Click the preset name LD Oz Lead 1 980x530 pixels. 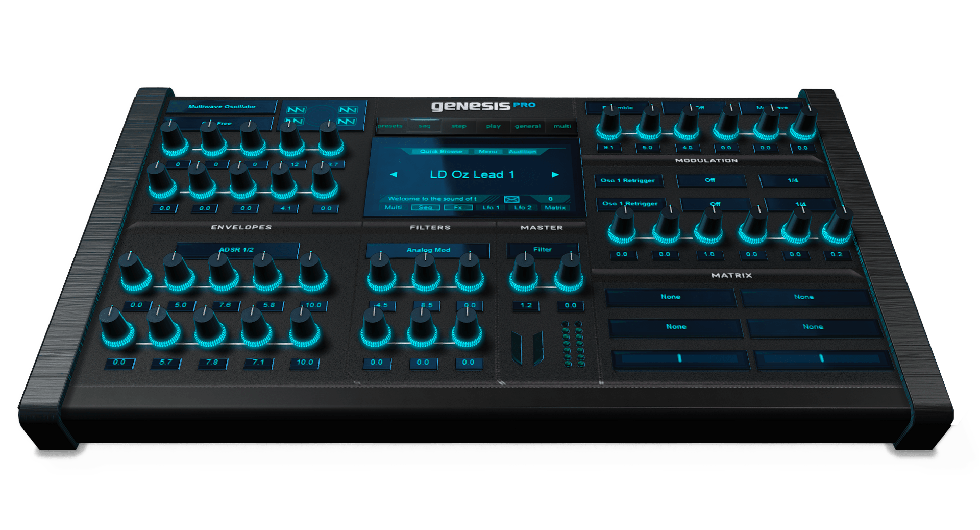click(472, 174)
